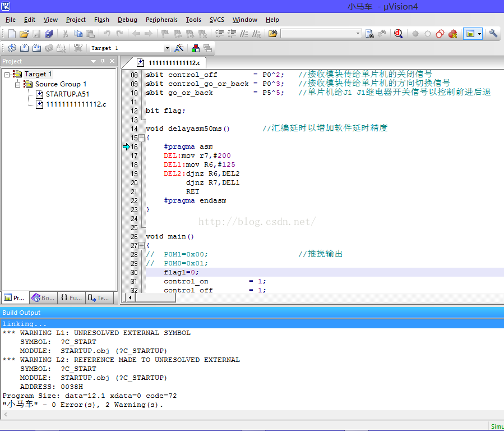Click the editor scroll left arrow
Screen dimensions: 504x431
tap(130, 298)
